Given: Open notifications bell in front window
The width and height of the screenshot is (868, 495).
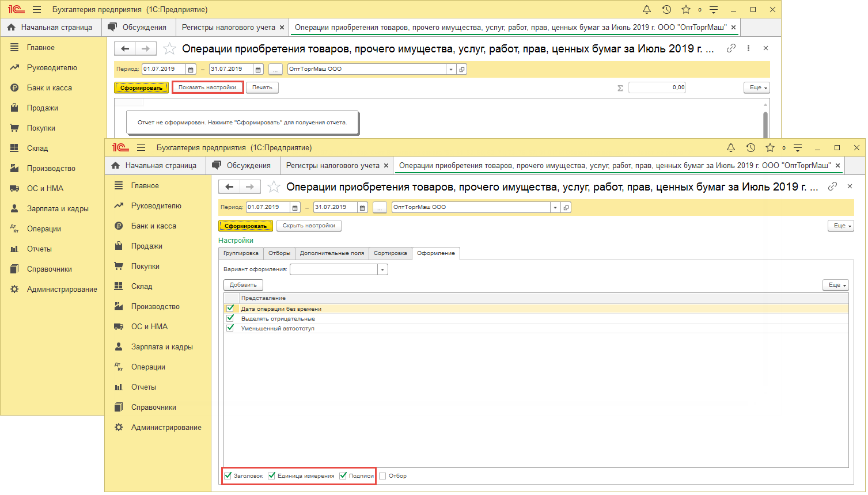Looking at the screenshot, I should coord(731,148).
